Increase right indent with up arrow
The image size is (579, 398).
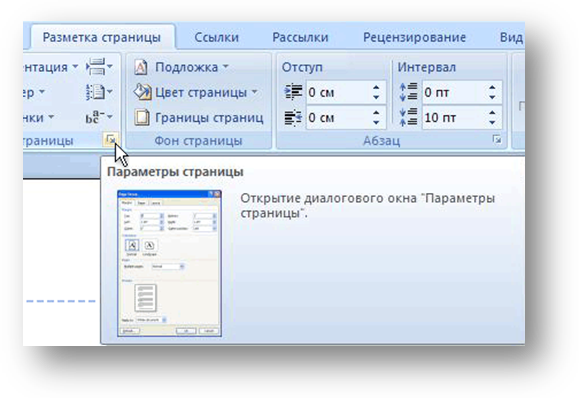[376, 113]
